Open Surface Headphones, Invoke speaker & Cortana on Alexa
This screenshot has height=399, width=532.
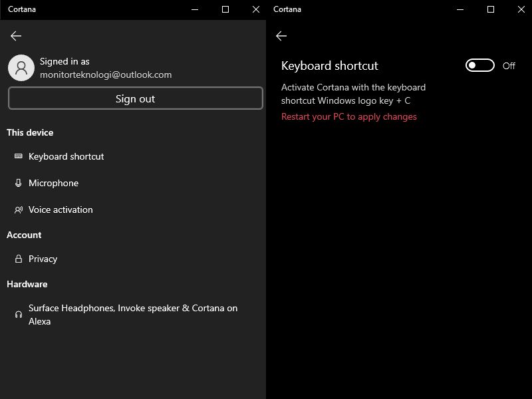pyautogui.click(x=133, y=315)
